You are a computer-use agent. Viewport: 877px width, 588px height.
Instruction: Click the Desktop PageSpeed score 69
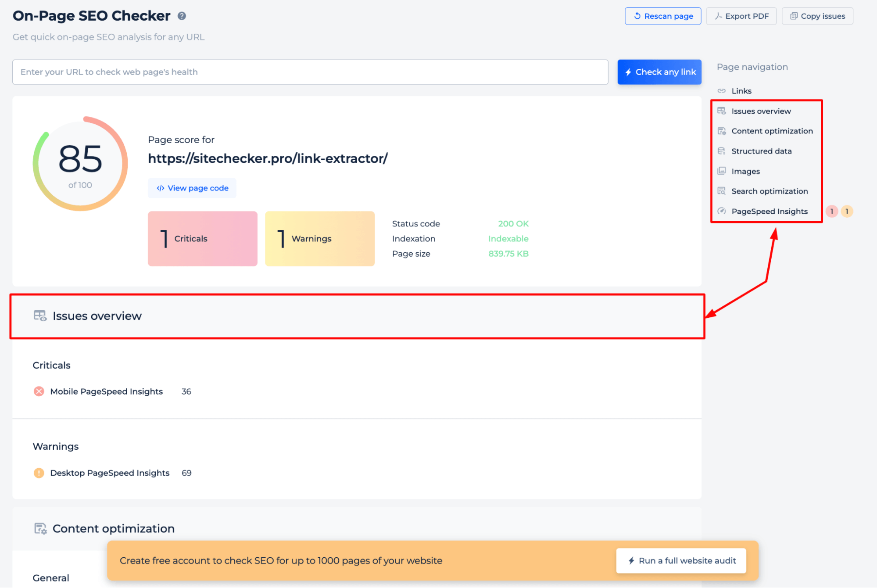[186, 473]
